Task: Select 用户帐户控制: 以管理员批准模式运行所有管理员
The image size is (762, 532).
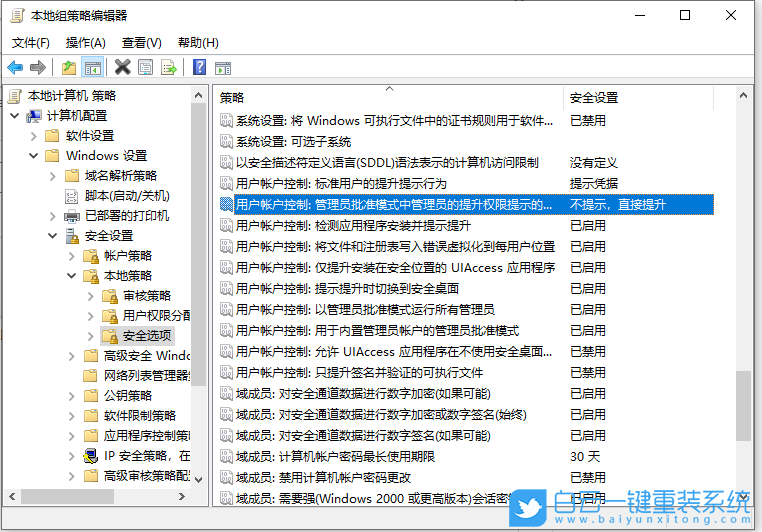Action: (365, 309)
